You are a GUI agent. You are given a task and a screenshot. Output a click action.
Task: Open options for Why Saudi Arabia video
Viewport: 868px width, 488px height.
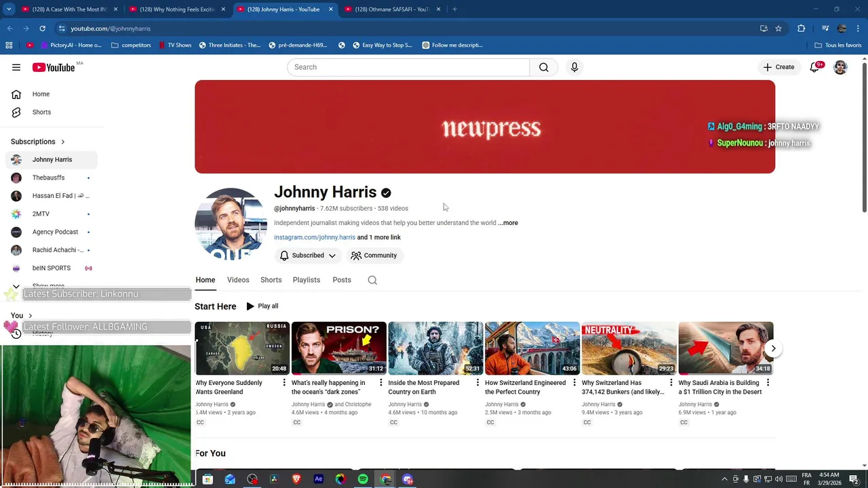pos(768,383)
